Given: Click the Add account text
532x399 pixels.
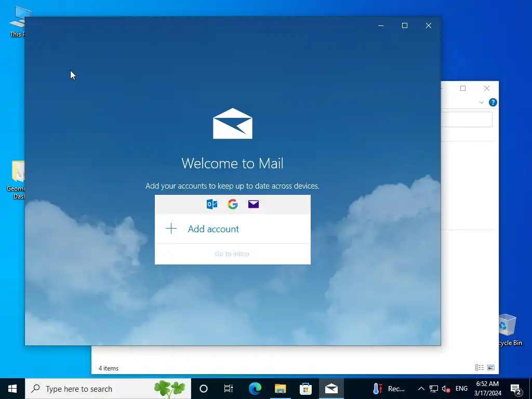Looking at the screenshot, I should pos(214,229).
